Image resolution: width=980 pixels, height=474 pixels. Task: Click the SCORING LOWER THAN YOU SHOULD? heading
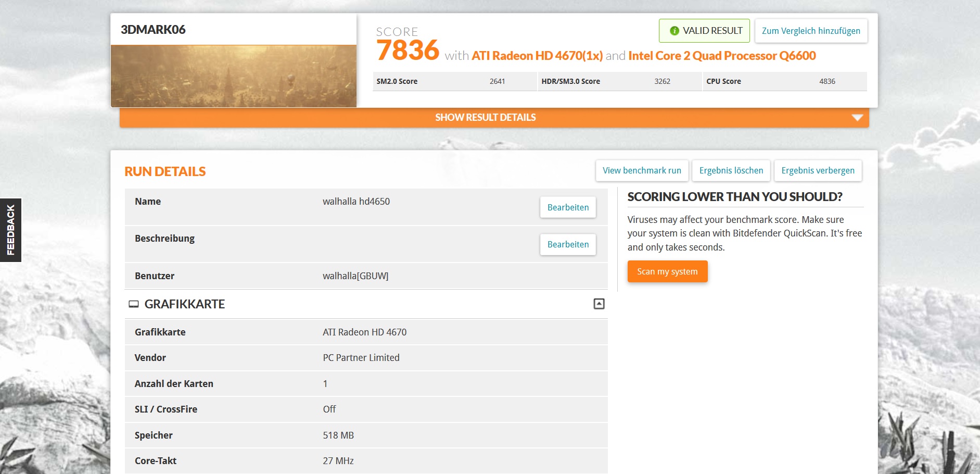(x=735, y=197)
